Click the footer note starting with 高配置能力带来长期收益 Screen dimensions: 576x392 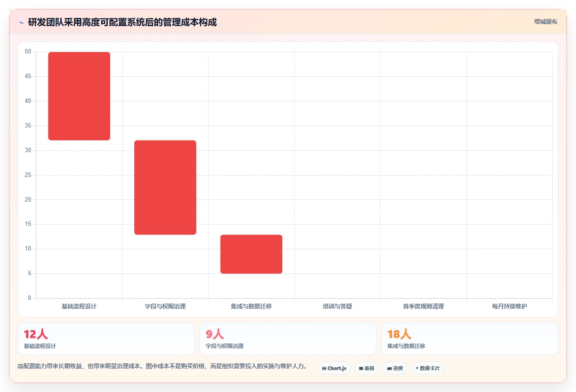pyautogui.click(x=162, y=366)
